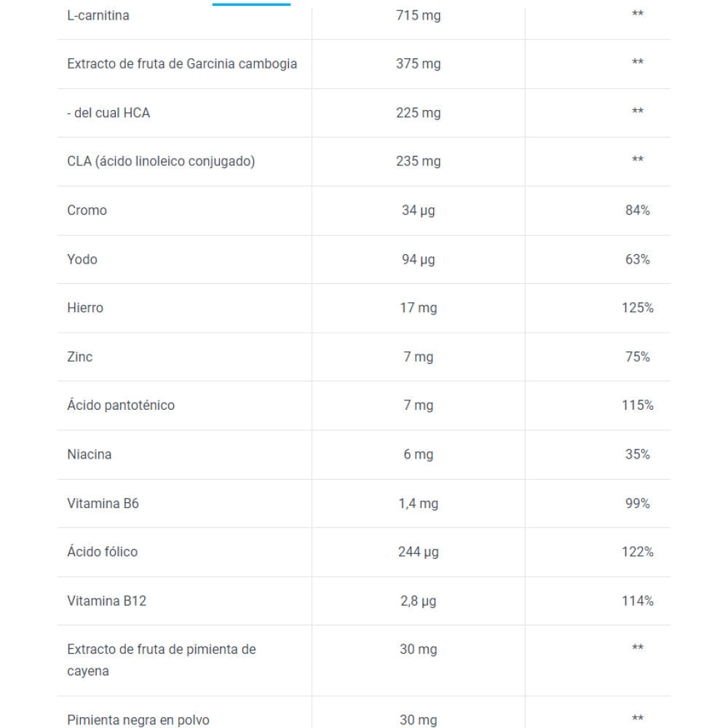Click Extracto de fruta de Garcinia cambogia
The width and height of the screenshot is (728, 728).
(x=182, y=64)
